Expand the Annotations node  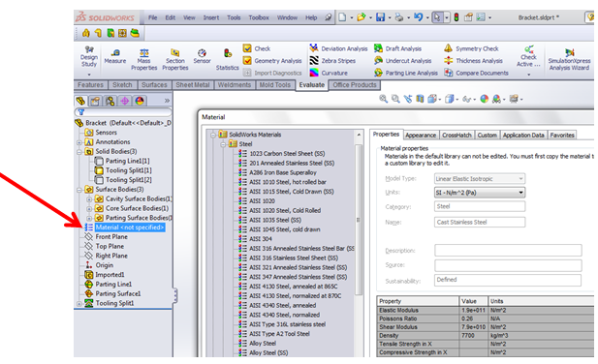79,142
